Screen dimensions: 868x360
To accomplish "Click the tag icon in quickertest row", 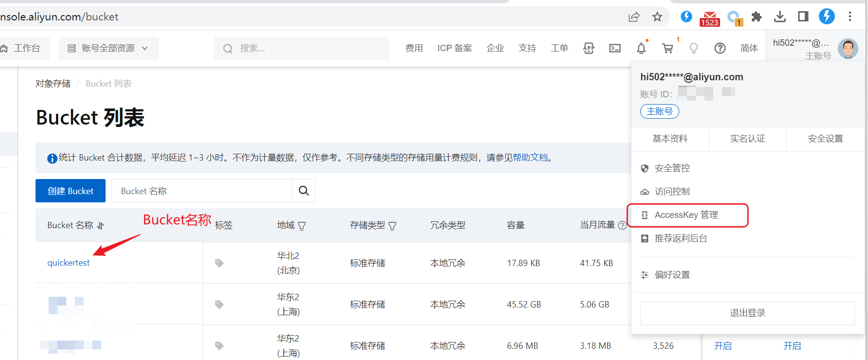I will [x=219, y=263].
